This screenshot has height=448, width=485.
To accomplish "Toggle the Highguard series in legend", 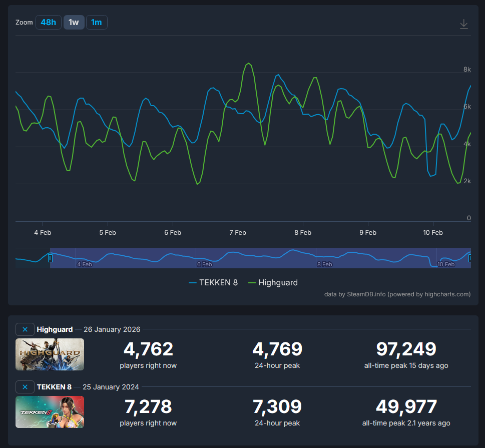I will (x=273, y=282).
